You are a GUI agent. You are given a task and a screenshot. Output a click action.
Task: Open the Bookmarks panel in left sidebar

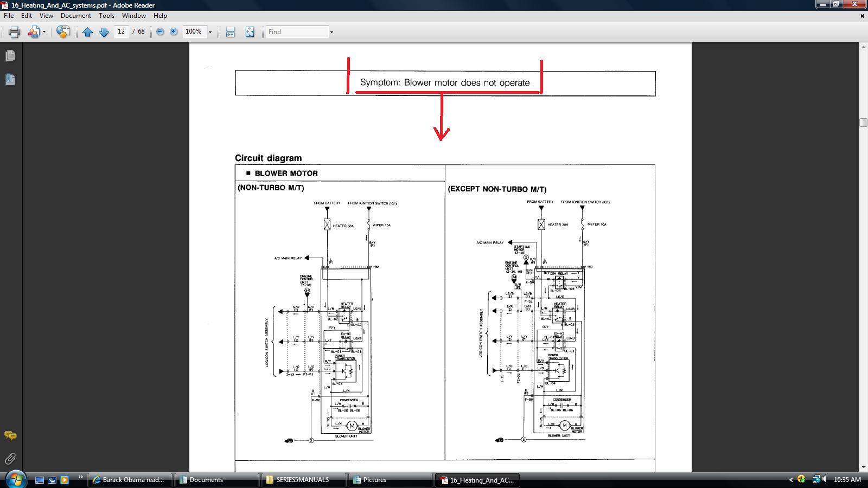10,80
